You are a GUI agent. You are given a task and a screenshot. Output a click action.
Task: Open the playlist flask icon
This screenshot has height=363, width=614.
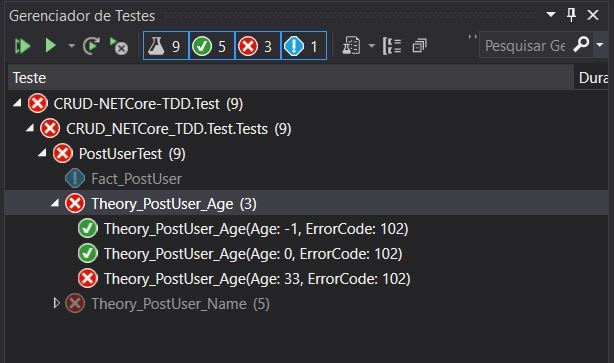click(351, 46)
